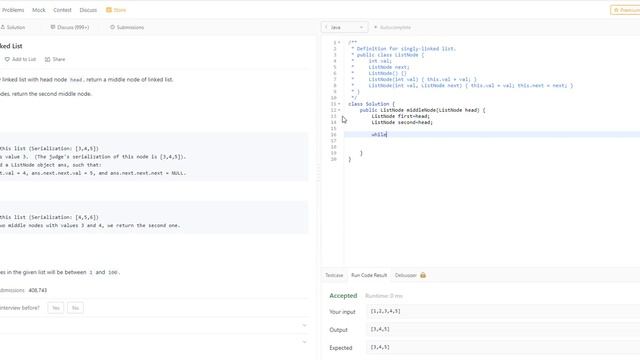Open the Testcase tab
Image resolution: width=640 pixels, height=360 pixels.
(334, 276)
